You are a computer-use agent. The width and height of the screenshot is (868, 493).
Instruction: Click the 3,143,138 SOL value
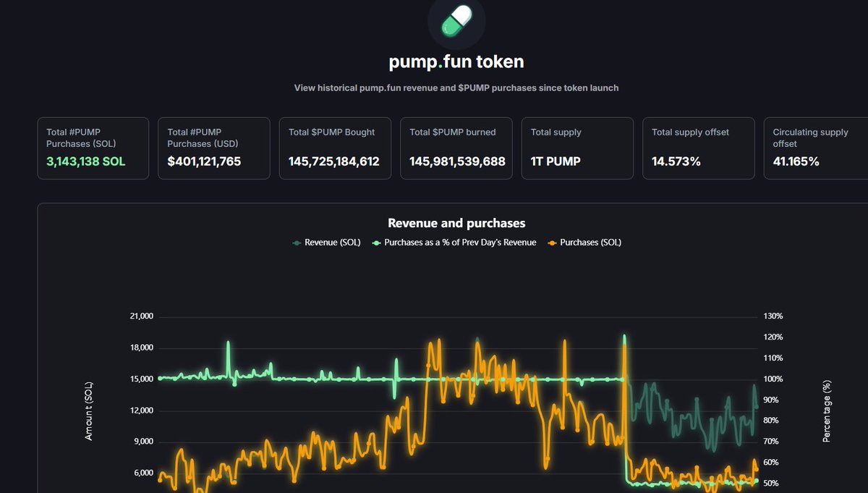[85, 161]
